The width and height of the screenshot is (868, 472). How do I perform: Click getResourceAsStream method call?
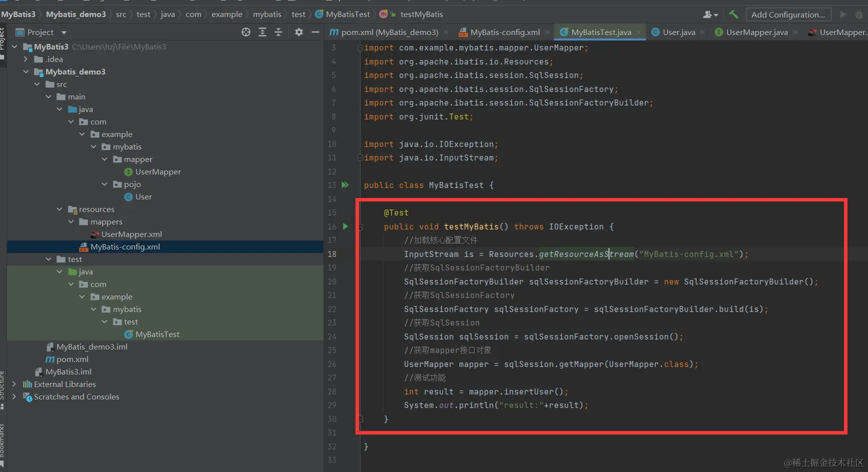click(586, 254)
